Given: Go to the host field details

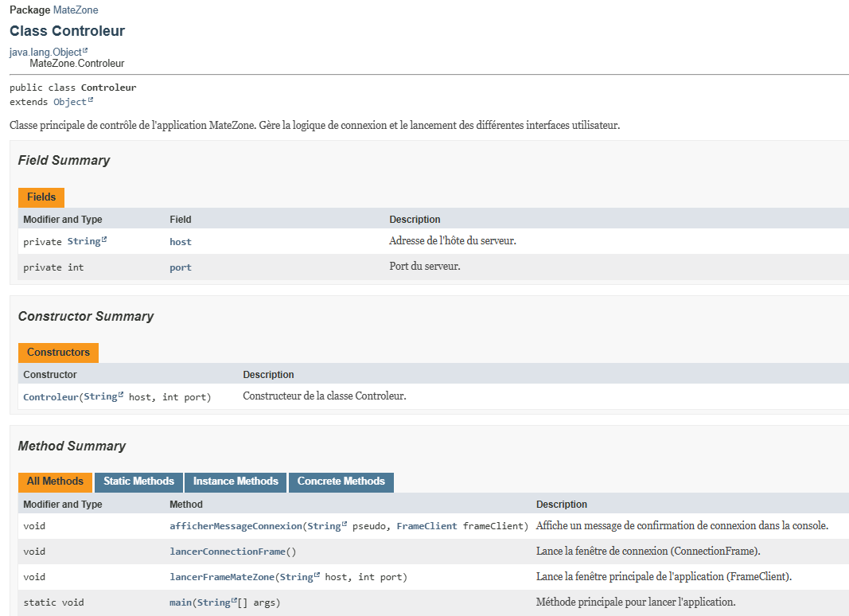Looking at the screenshot, I should point(181,242).
